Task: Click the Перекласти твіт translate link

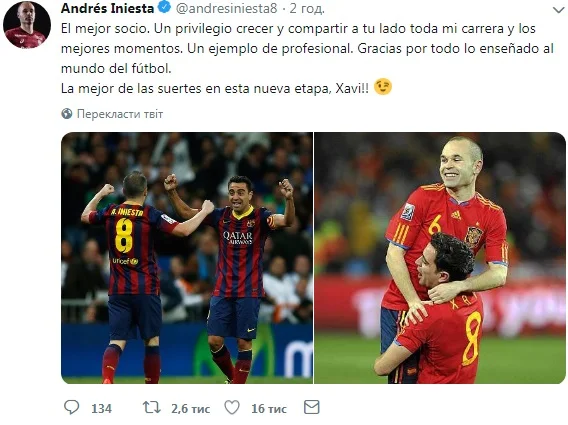Action: point(120,114)
